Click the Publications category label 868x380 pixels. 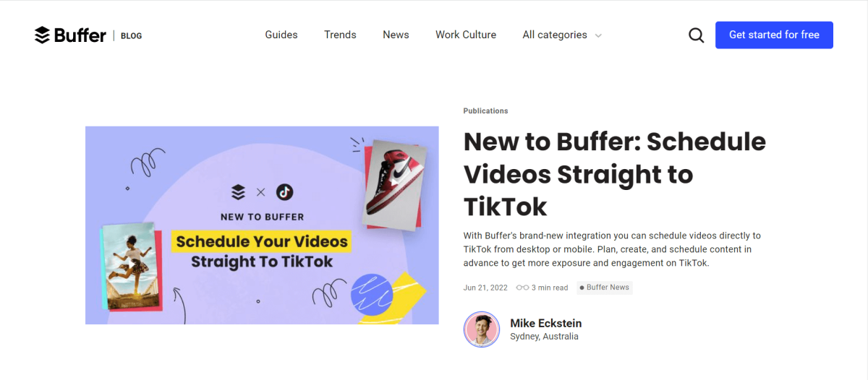[485, 111]
